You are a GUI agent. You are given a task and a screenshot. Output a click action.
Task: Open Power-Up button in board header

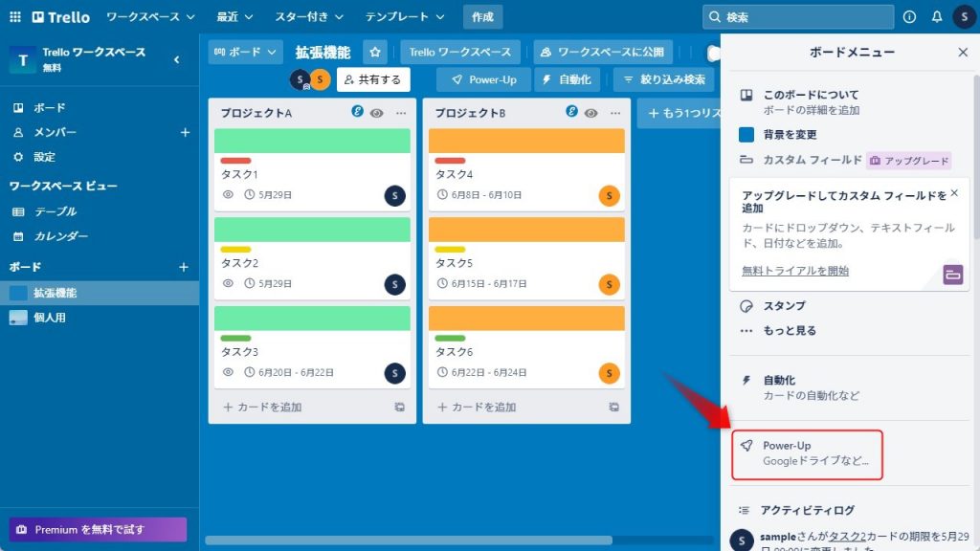pos(483,79)
